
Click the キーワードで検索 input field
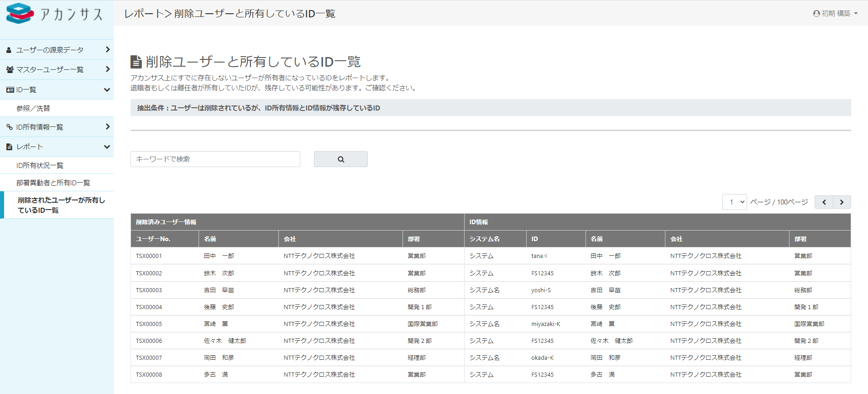(x=215, y=159)
